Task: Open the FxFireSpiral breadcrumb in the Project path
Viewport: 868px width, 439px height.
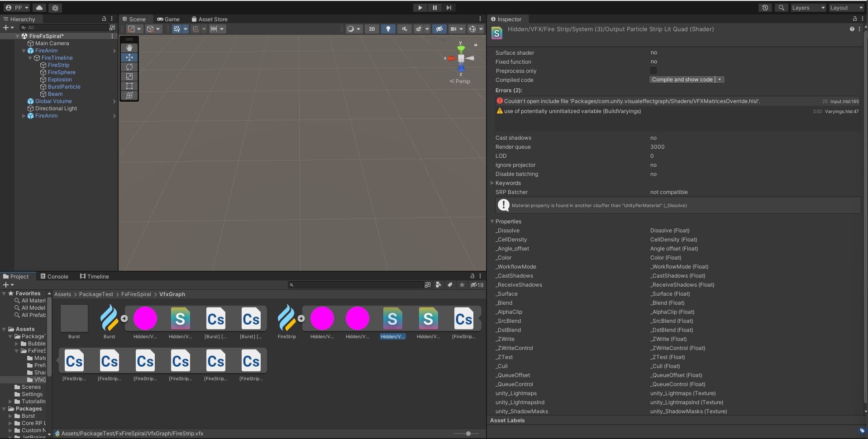Action: [x=136, y=294]
